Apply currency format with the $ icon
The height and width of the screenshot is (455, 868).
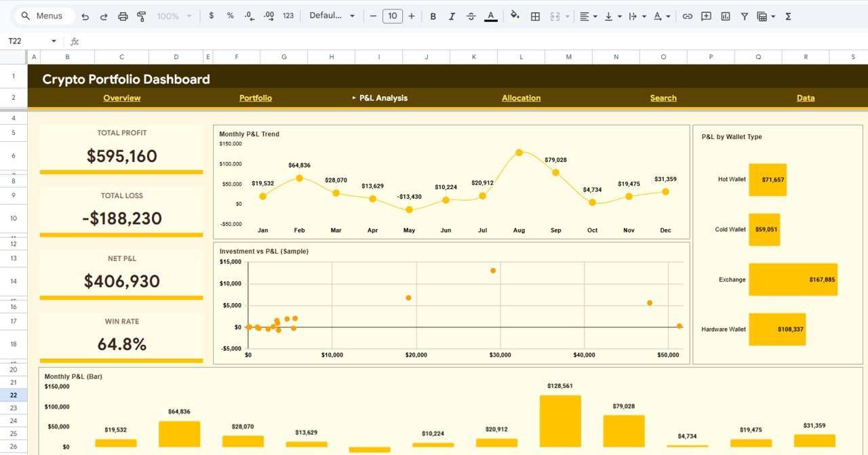click(x=211, y=15)
